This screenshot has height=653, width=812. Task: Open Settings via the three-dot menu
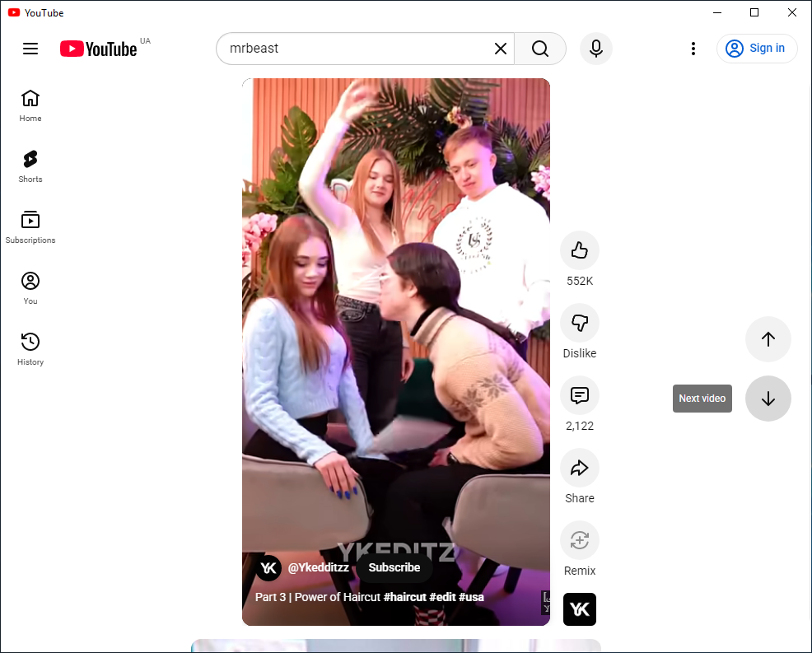pos(693,49)
